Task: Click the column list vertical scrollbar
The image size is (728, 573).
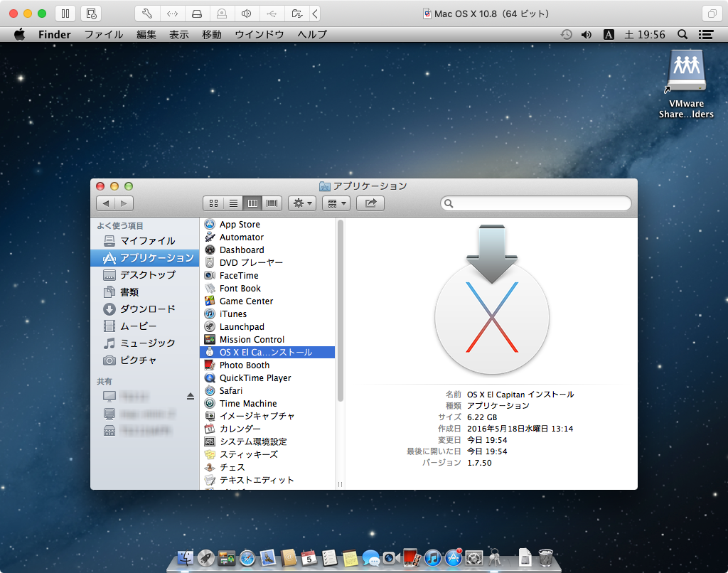Action: click(x=341, y=311)
